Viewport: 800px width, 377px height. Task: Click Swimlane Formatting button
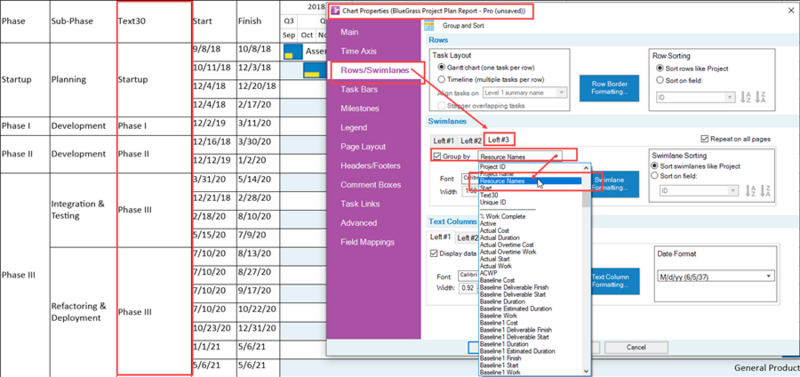coord(615,184)
